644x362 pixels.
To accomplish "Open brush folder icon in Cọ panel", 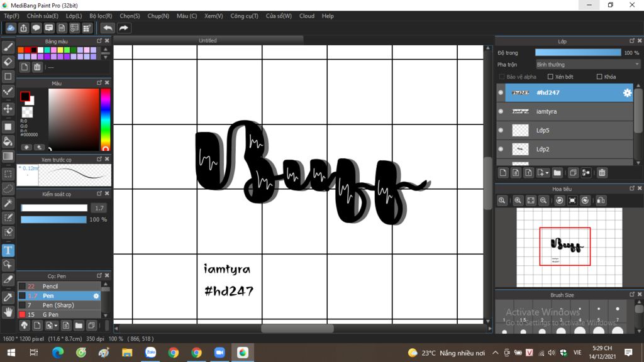I will pyautogui.click(x=79, y=326).
